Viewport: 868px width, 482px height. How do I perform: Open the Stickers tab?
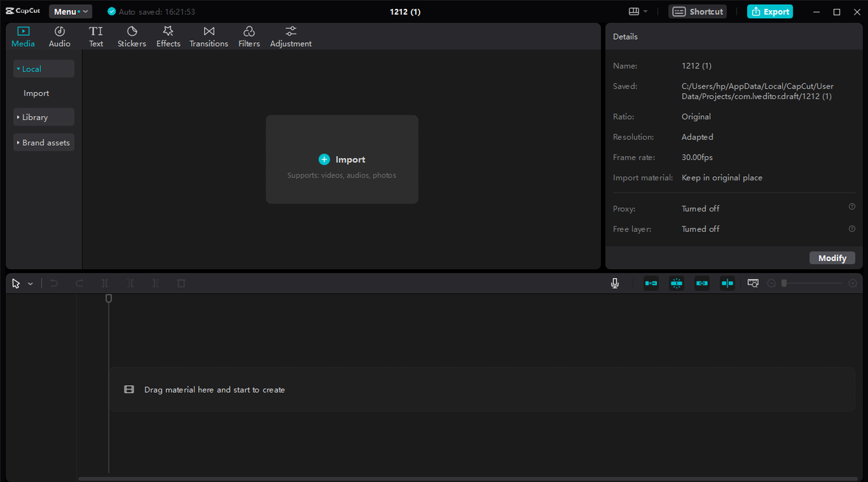tap(132, 37)
